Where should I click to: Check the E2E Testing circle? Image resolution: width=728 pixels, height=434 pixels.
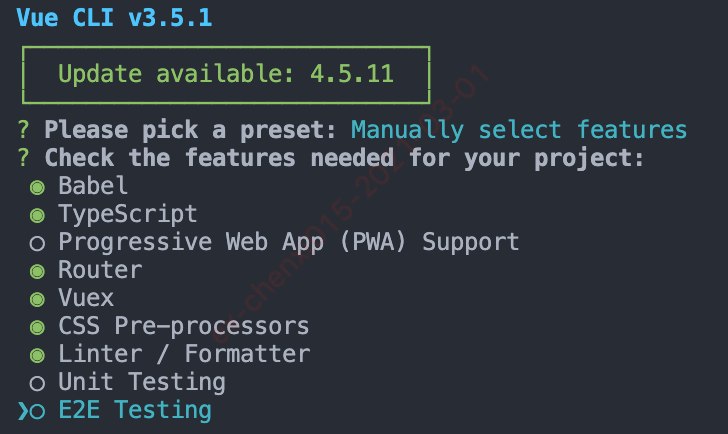(x=37, y=411)
